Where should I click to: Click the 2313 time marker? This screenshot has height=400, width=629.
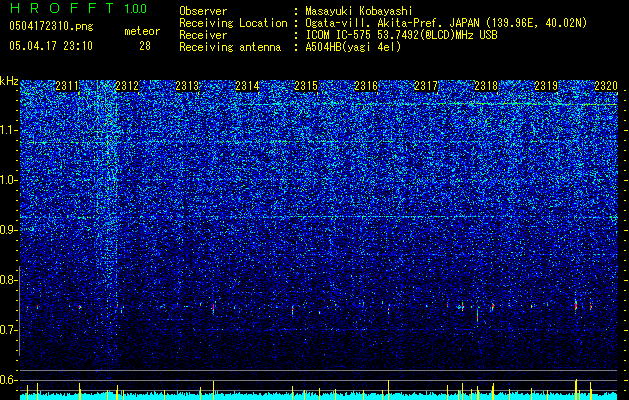[x=187, y=86]
